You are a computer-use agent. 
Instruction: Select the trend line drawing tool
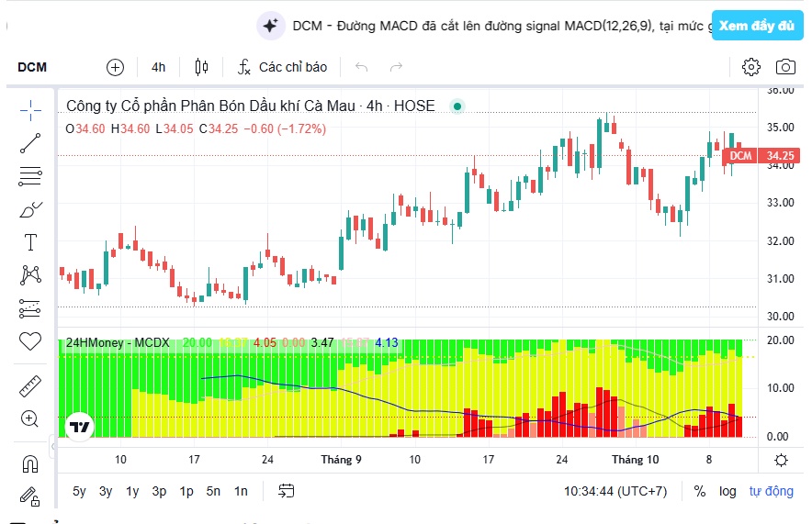pyautogui.click(x=30, y=143)
